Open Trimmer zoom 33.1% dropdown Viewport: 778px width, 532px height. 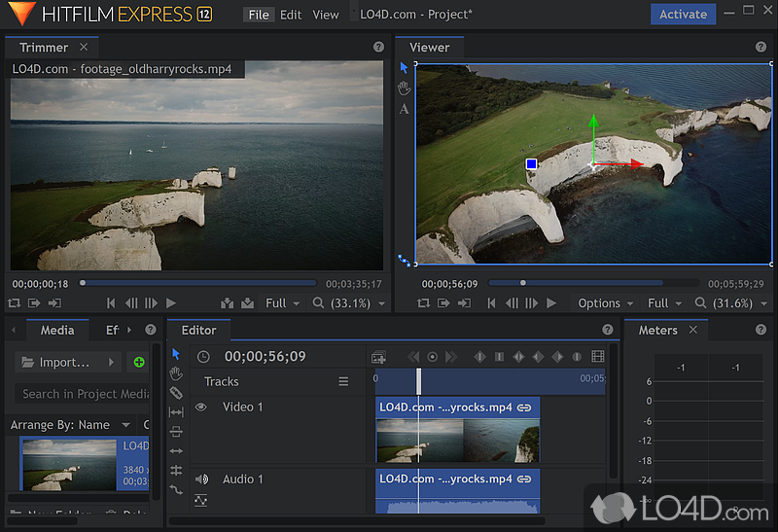(x=349, y=303)
